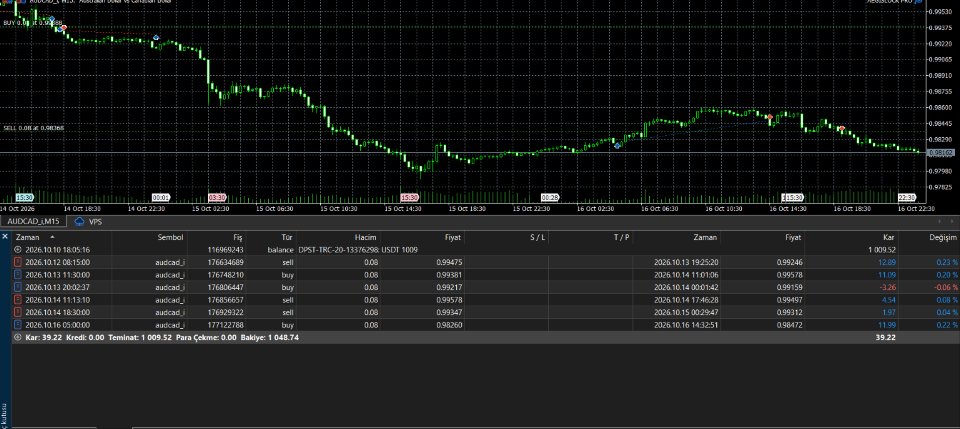Select balance amount 1 009.52 in Kar column
This screenshot has width=960, height=429.
pyautogui.click(x=882, y=250)
